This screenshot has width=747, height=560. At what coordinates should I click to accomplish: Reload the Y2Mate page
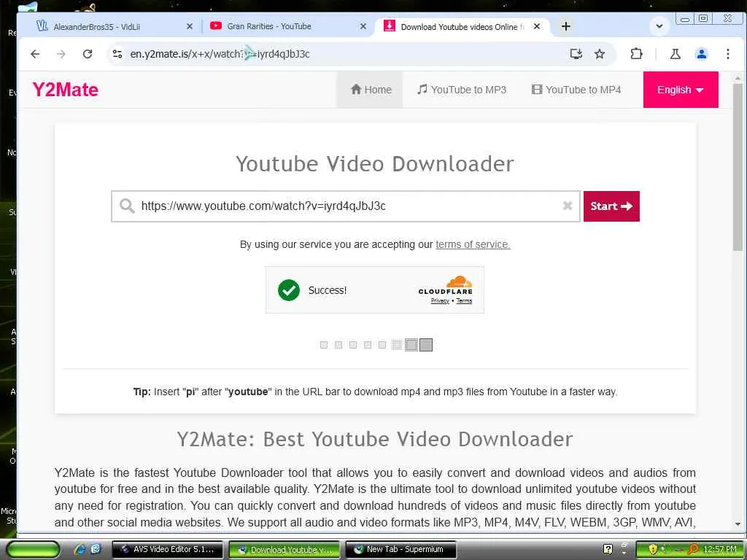click(88, 54)
